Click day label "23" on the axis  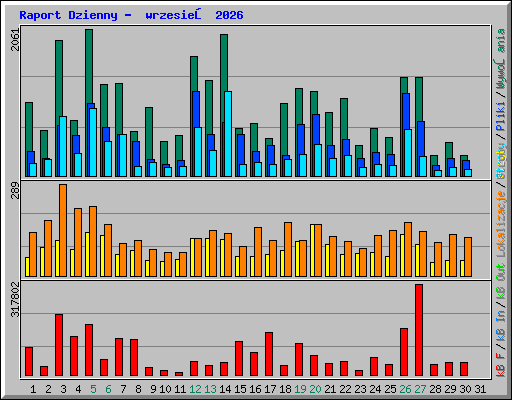click(360, 389)
